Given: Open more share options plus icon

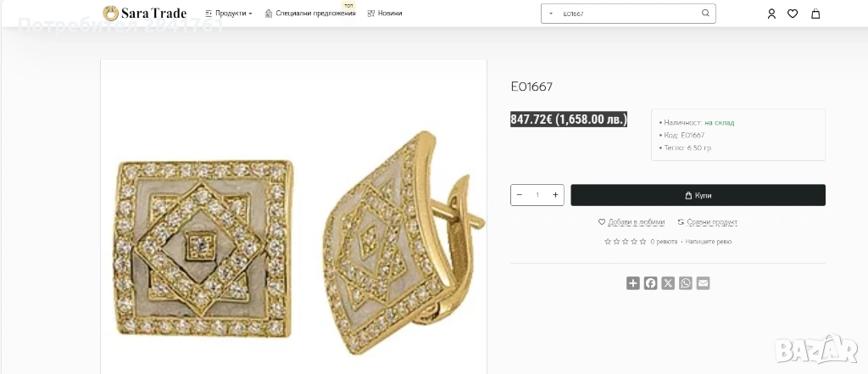Looking at the screenshot, I should coord(633,283).
